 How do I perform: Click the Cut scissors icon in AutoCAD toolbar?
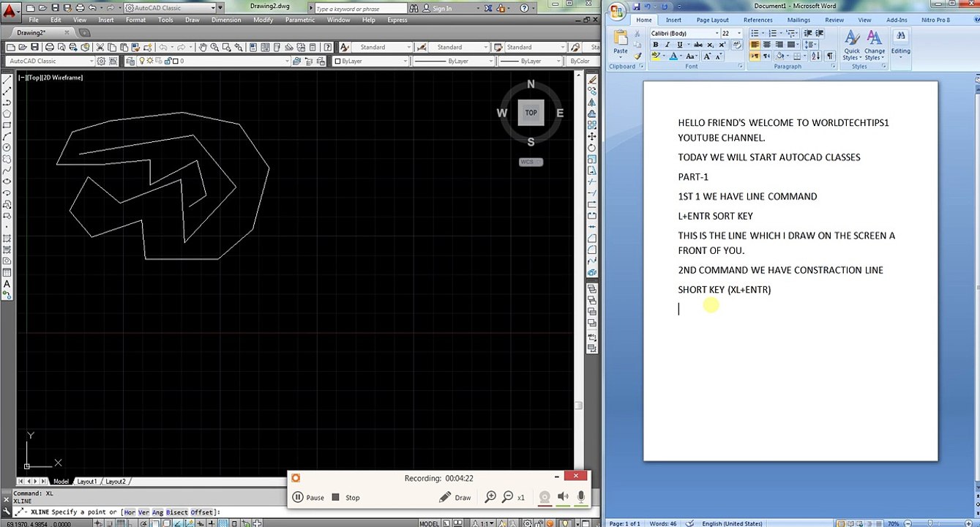click(x=100, y=47)
